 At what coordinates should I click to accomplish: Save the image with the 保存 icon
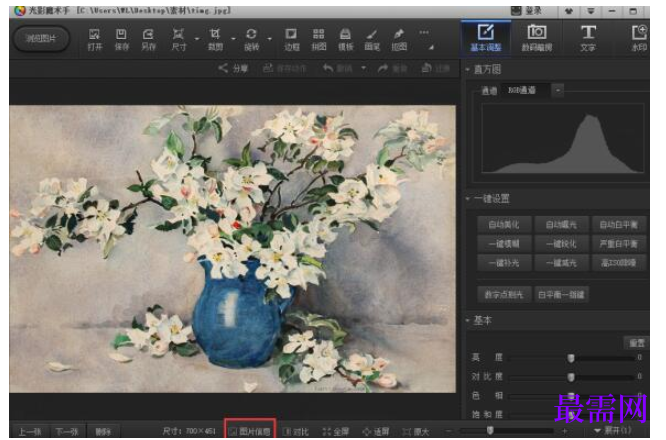pos(121,40)
